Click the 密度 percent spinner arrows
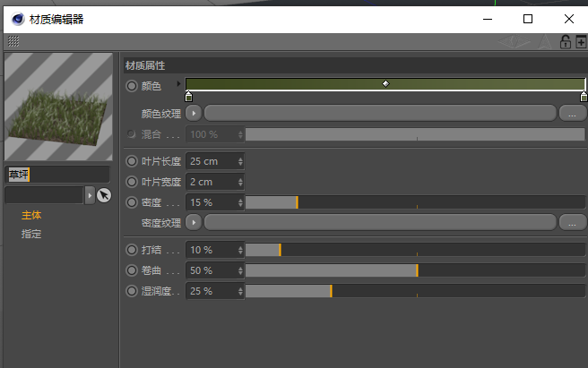Viewport: 588px width, 368px height. [240, 202]
